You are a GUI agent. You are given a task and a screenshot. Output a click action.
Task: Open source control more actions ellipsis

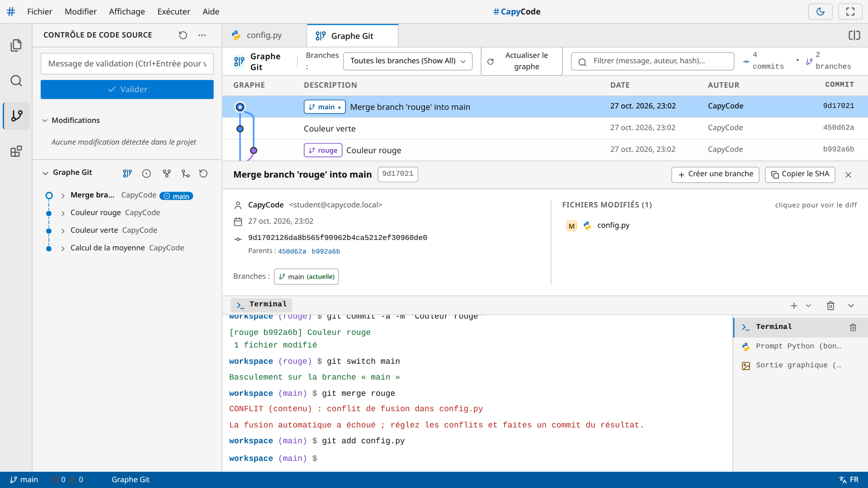pyautogui.click(x=202, y=35)
